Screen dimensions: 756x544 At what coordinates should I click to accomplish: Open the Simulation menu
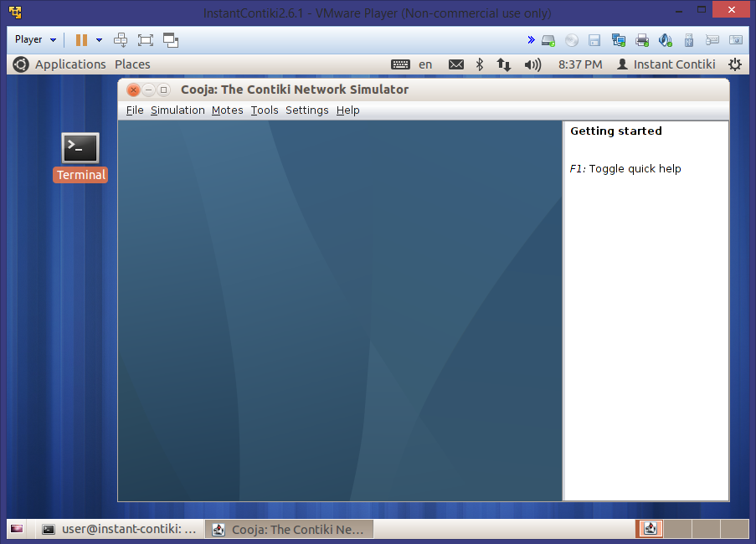pyautogui.click(x=177, y=110)
